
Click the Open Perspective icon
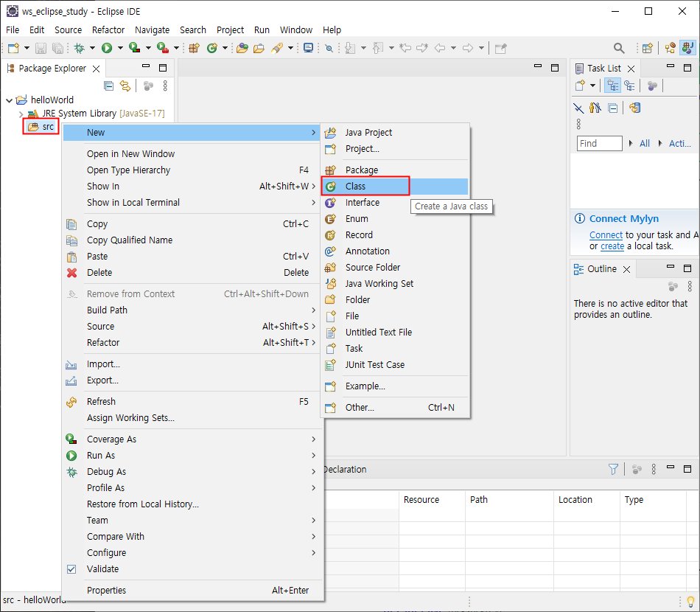point(648,48)
